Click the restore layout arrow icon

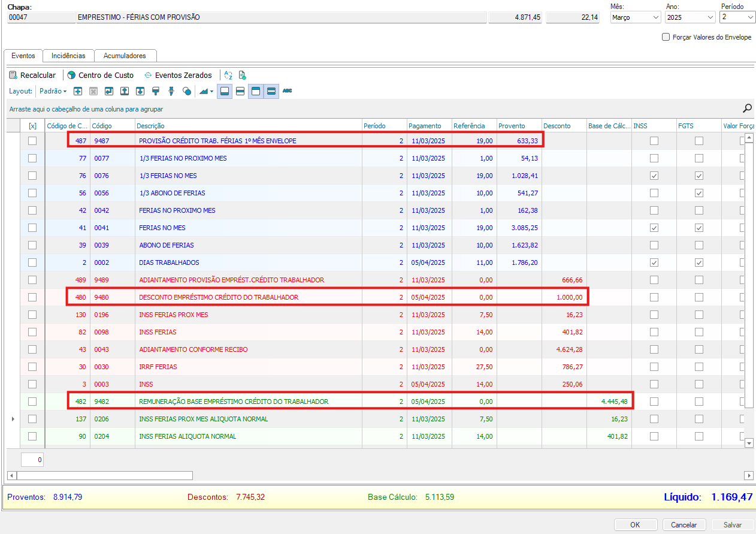click(x=109, y=91)
